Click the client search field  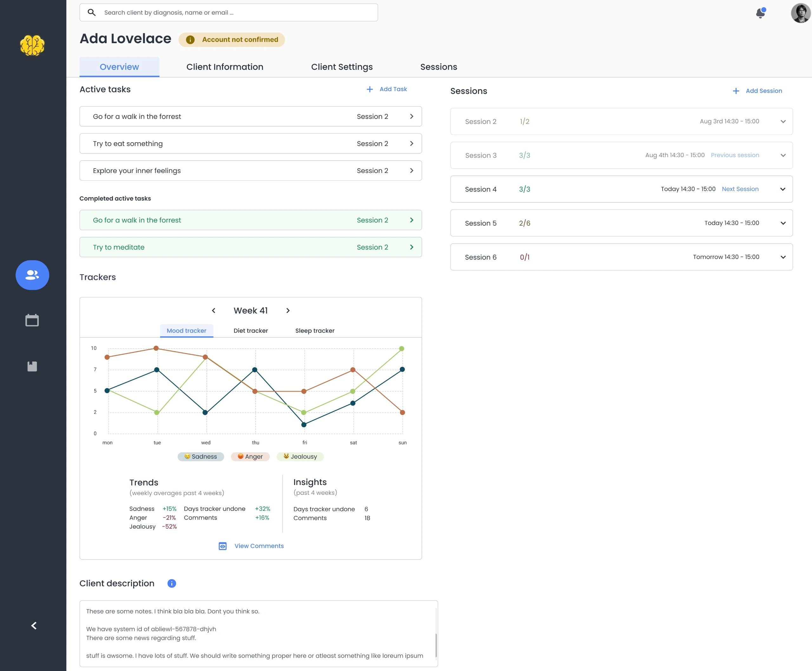click(229, 12)
